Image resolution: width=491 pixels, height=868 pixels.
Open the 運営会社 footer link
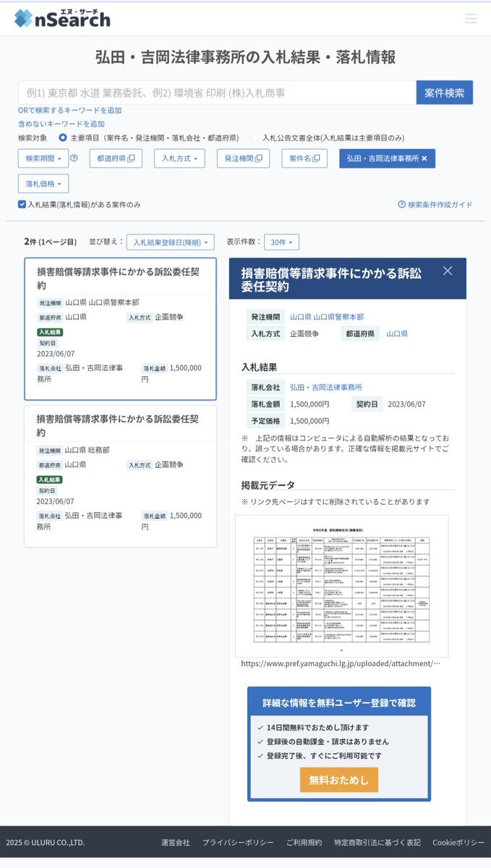(176, 843)
